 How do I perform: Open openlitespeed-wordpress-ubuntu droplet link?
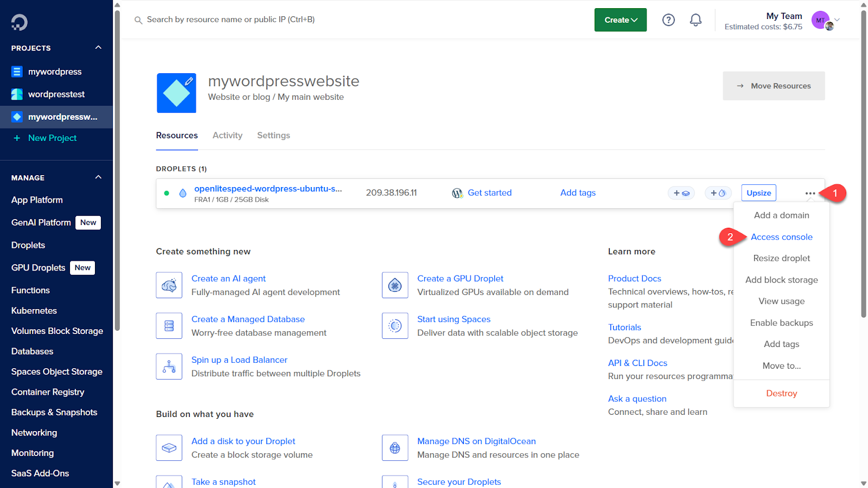[268, 189]
